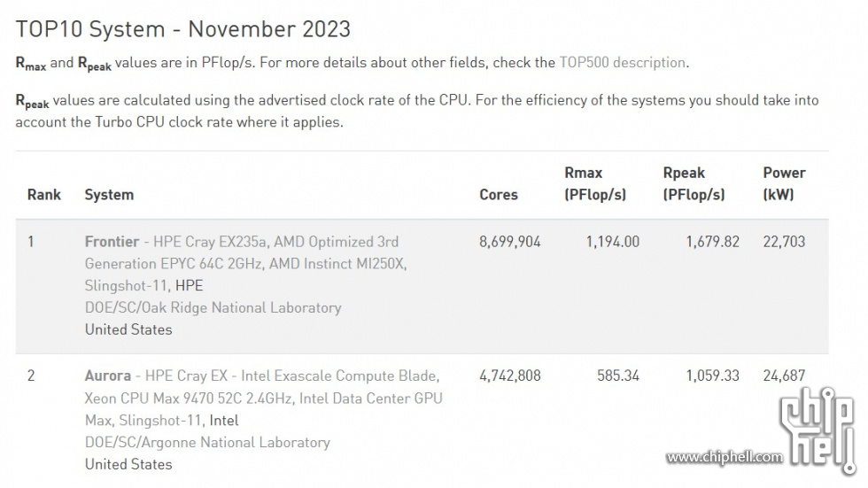Screen dimensions: 868x488
Task: Open the TOP500 description link
Action: [x=622, y=63]
